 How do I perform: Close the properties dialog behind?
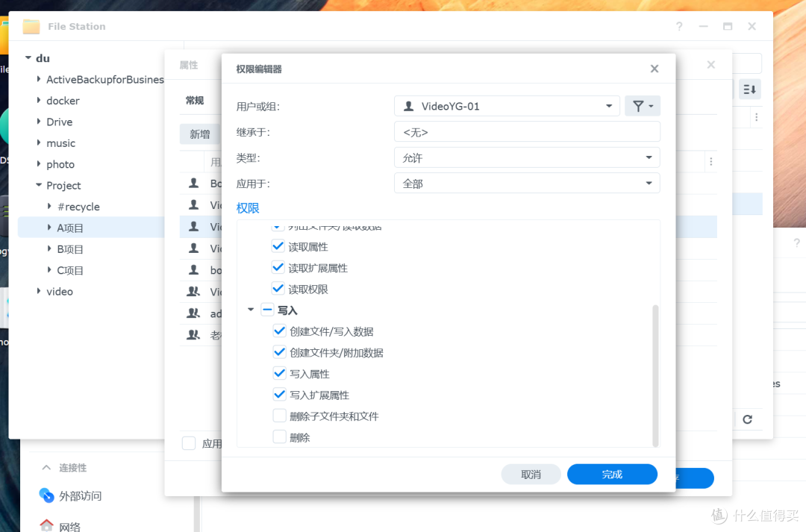point(711,65)
